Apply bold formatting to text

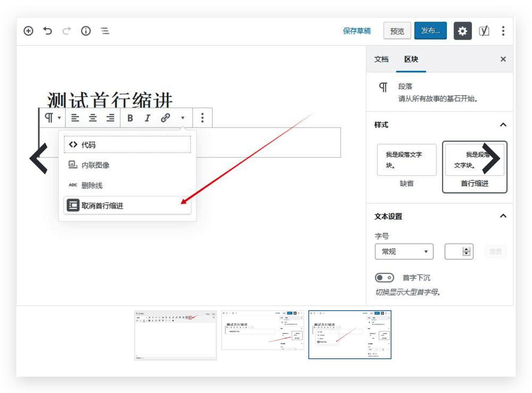click(130, 118)
